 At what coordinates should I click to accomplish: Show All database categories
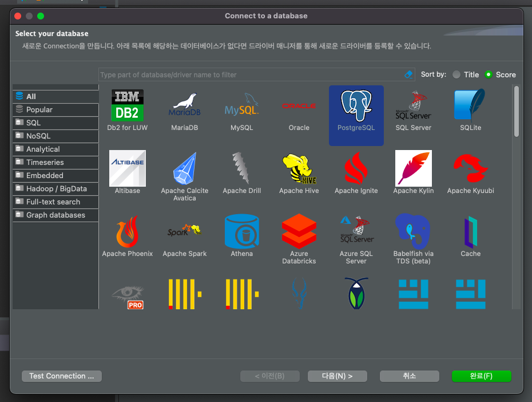55,96
